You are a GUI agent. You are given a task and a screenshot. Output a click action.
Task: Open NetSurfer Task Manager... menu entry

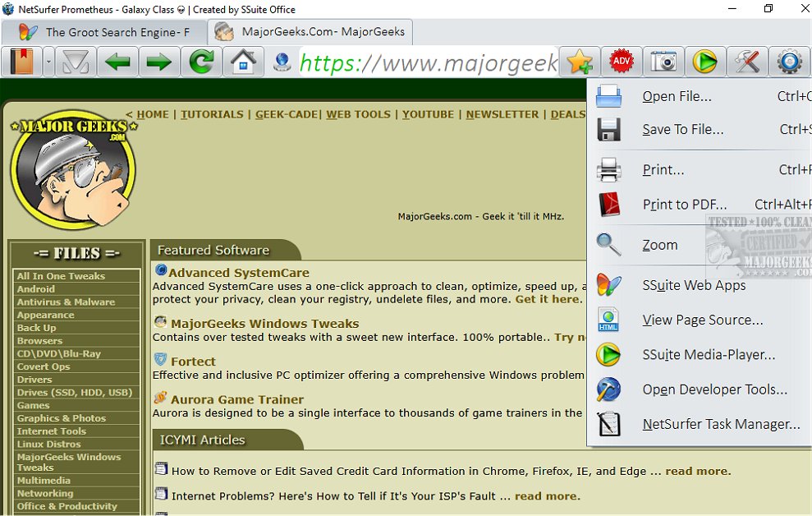(700, 424)
